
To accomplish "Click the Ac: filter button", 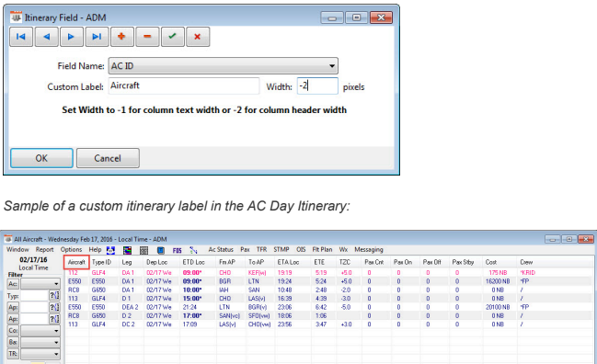I will [13, 284].
